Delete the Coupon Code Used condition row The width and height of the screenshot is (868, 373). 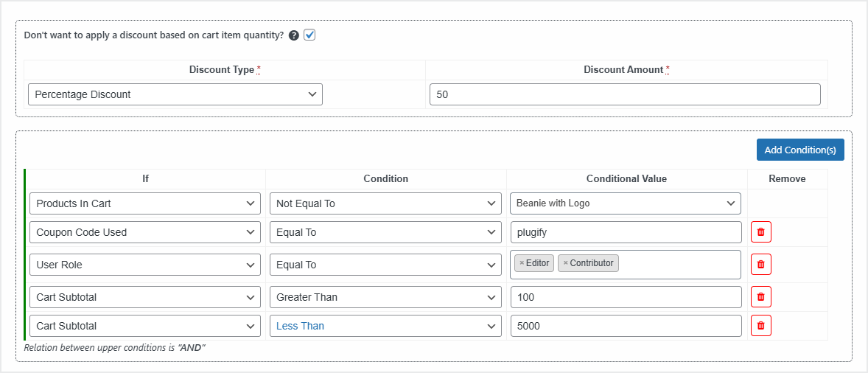coord(760,232)
